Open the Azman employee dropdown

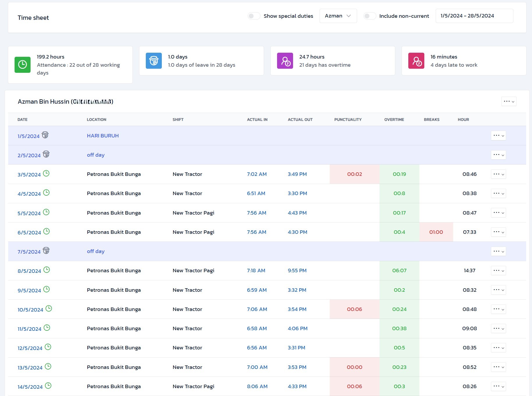338,16
